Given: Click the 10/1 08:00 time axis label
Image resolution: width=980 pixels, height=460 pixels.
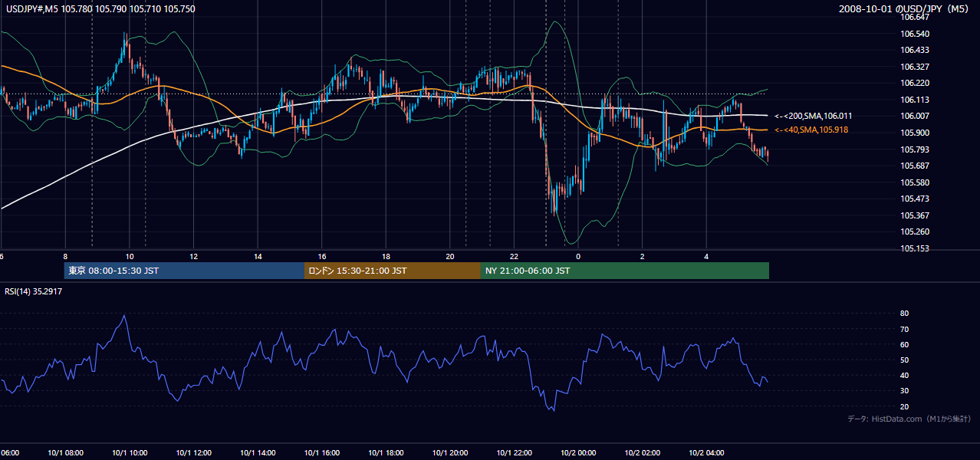Looking at the screenshot, I should click(x=65, y=452).
